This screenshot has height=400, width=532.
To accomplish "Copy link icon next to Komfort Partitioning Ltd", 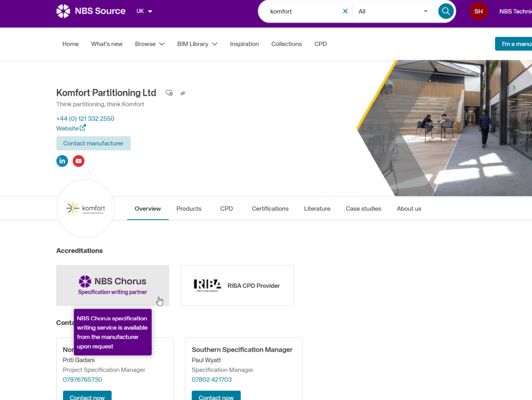I will point(183,93).
